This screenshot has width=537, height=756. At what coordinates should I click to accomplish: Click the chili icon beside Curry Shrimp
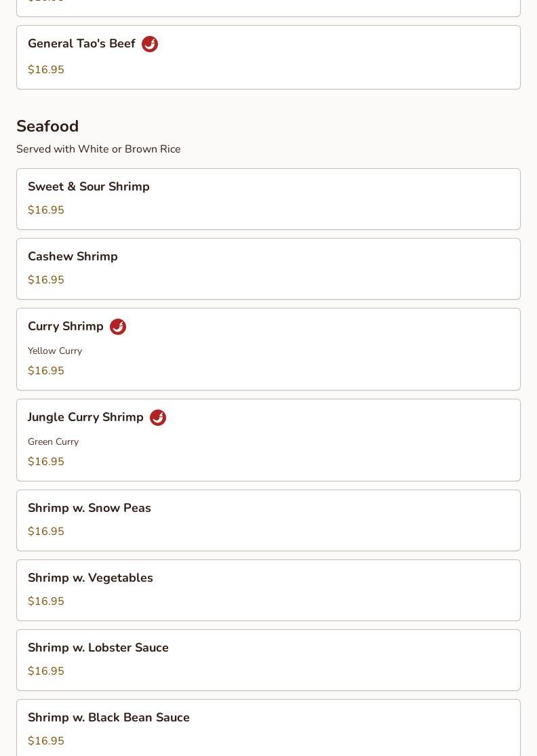pos(118,327)
